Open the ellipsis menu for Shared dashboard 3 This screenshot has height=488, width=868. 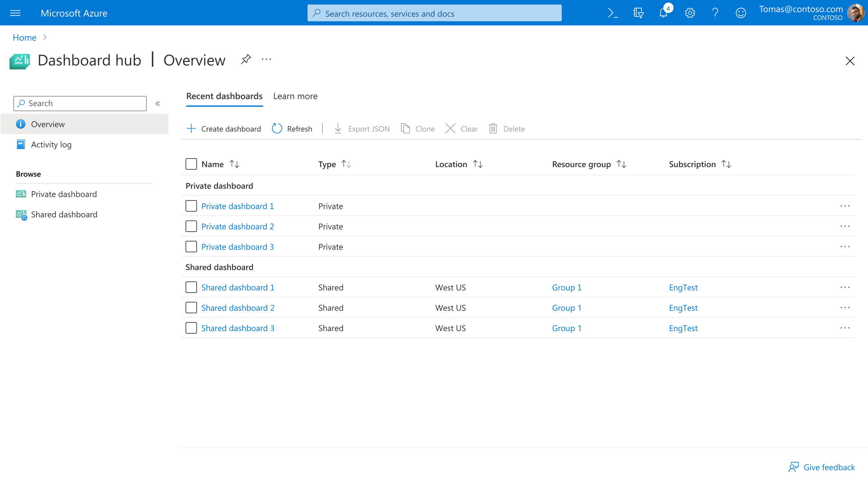coord(845,328)
